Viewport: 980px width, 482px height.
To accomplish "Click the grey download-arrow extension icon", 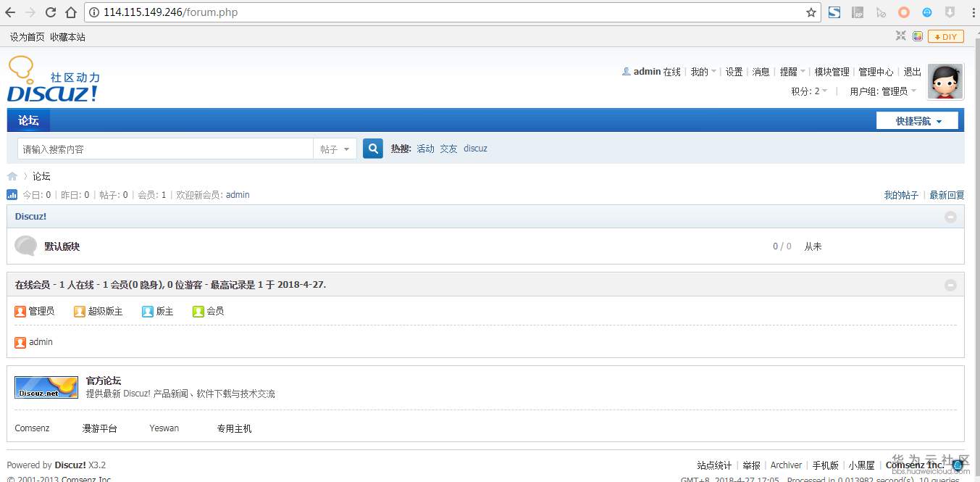I will pyautogui.click(x=950, y=12).
